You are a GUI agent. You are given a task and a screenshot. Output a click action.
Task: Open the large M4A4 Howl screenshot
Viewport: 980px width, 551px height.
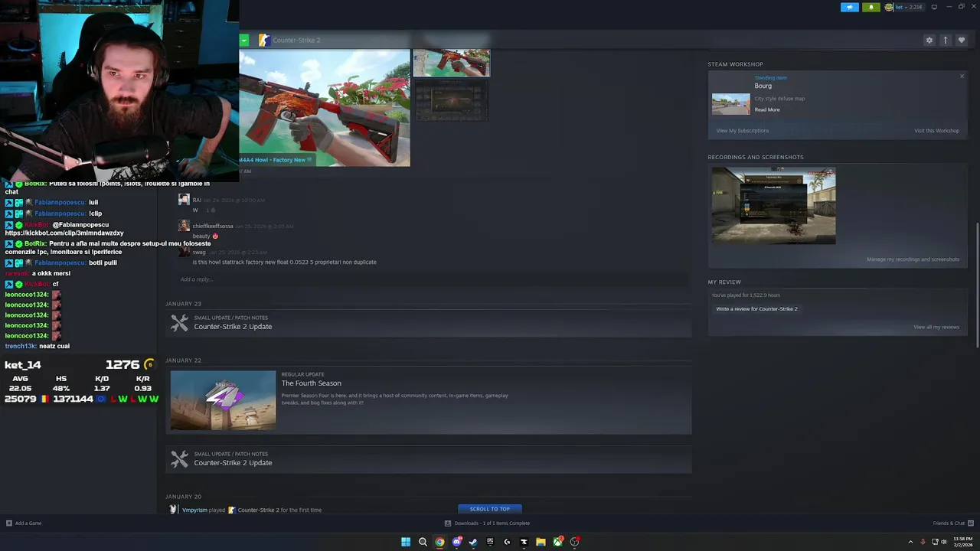point(325,107)
